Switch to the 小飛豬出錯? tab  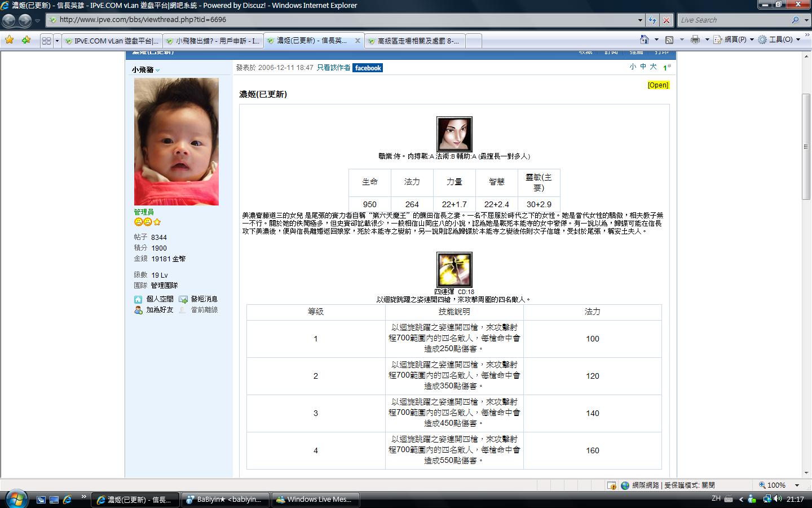point(213,41)
